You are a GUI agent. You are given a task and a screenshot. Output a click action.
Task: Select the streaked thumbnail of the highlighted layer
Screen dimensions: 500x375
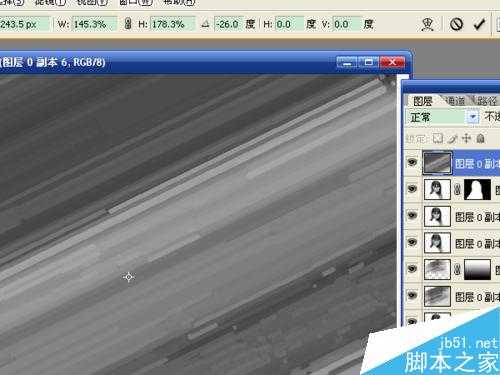coord(437,163)
